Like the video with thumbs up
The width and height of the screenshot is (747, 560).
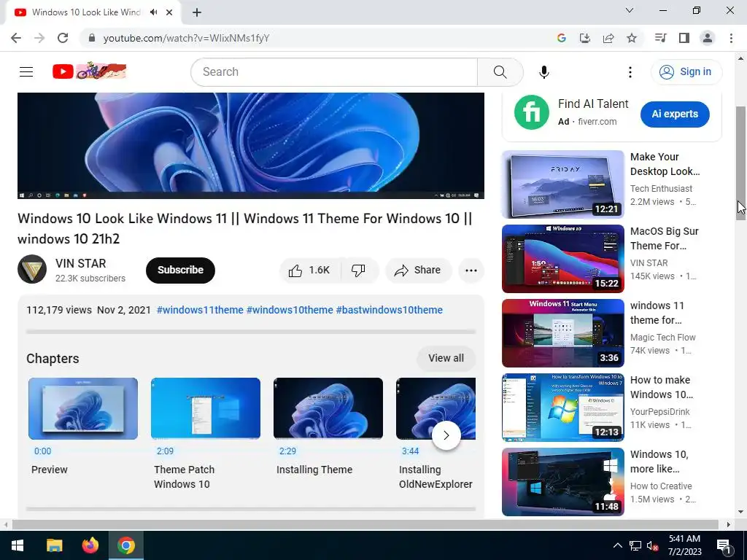(309, 270)
